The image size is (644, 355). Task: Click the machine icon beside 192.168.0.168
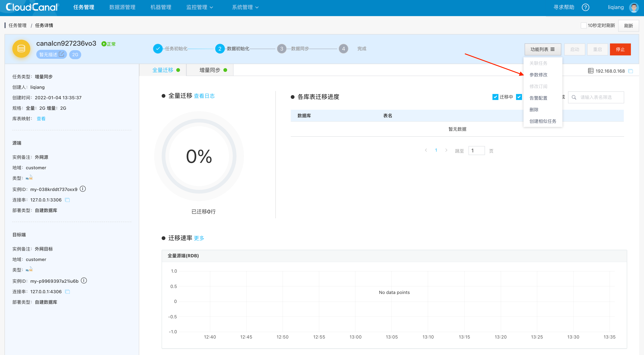tap(590, 71)
